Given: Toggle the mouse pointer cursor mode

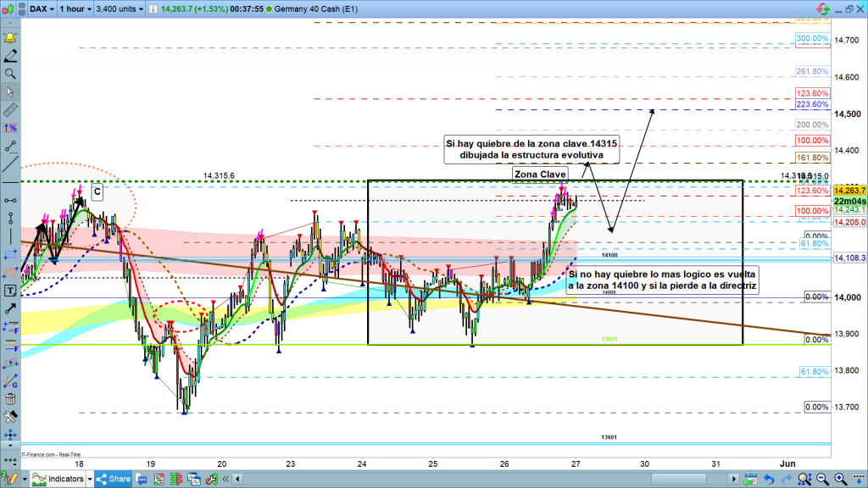Looking at the screenshot, I should (x=10, y=92).
